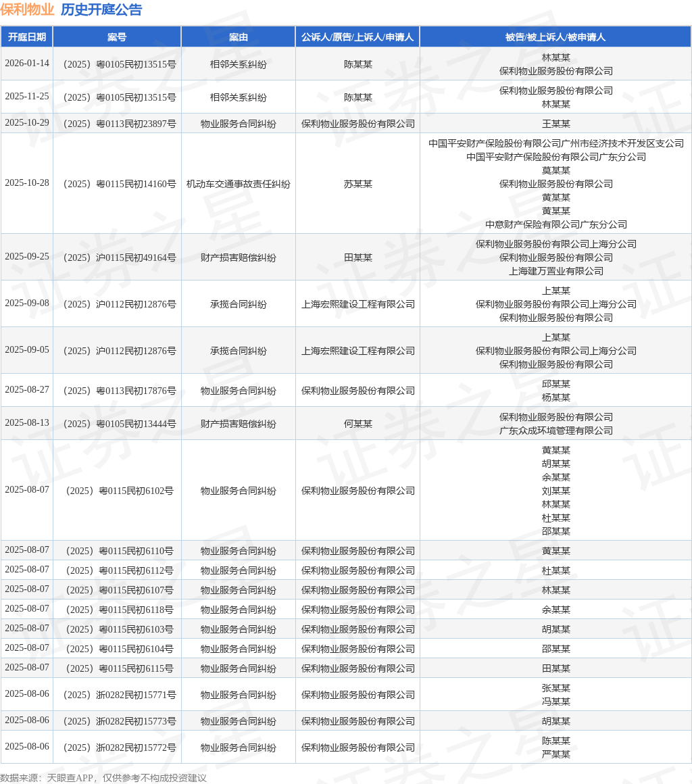692x784 pixels.
Task: Select date cell 2025-09-05
Action: pyautogui.click(x=27, y=349)
